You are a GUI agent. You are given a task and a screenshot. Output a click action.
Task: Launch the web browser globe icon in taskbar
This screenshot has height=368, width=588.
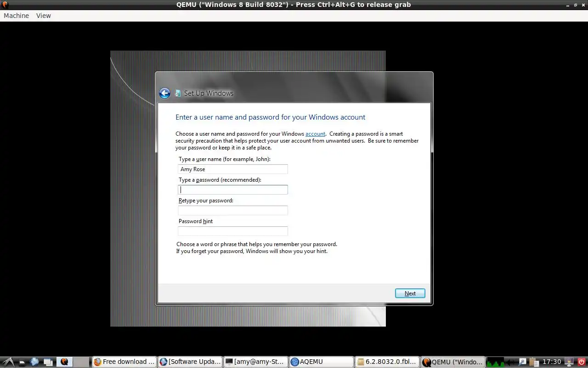34,362
